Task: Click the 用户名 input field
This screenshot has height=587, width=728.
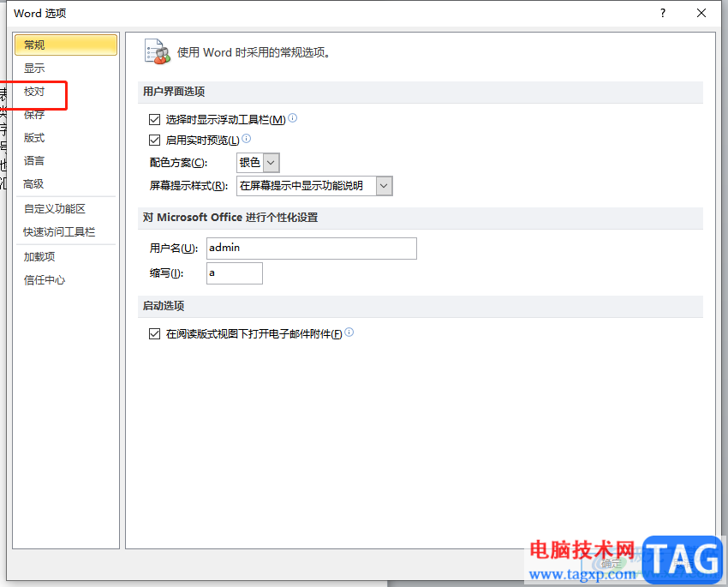Action: pos(312,249)
